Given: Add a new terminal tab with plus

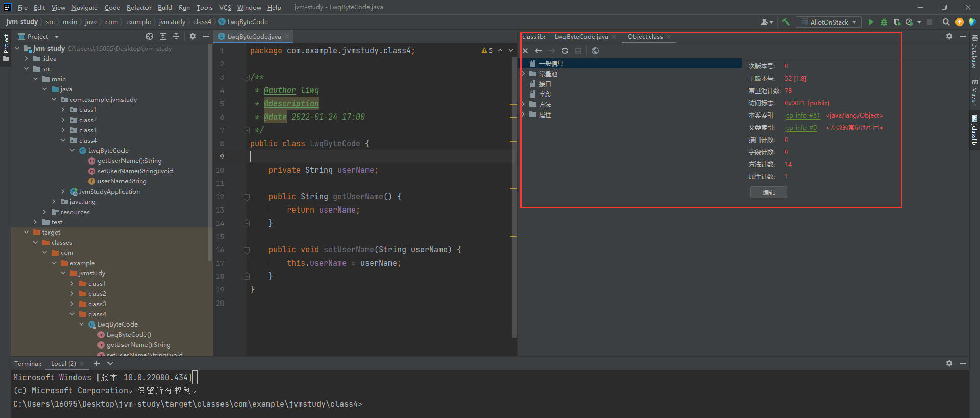Looking at the screenshot, I should [x=97, y=363].
